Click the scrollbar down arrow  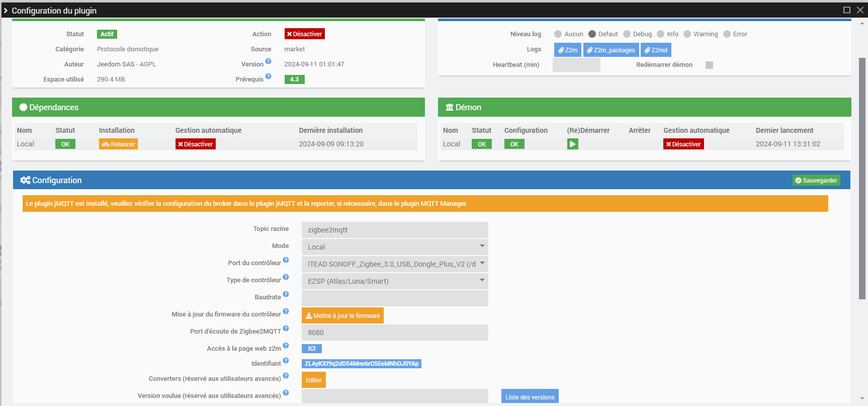[862, 399]
